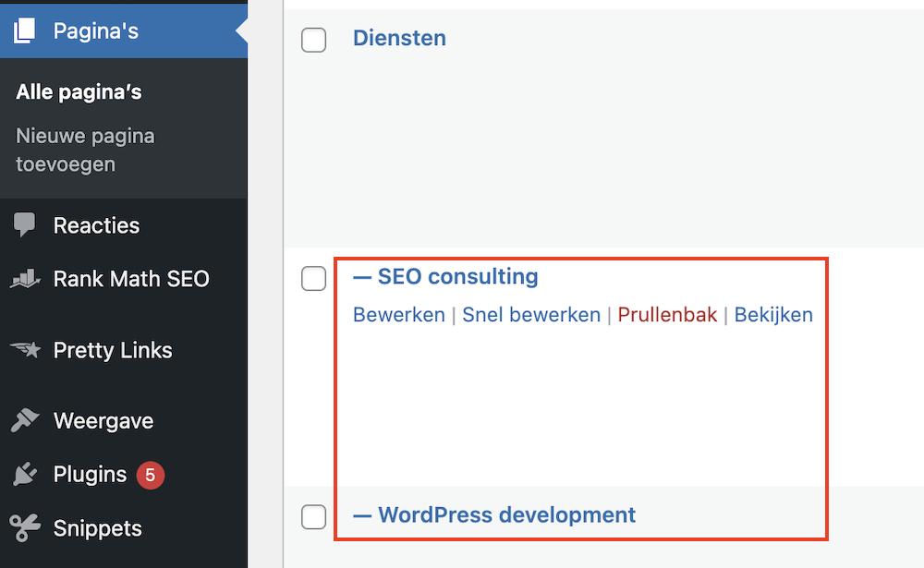
Task: Click the Snippets scissors icon
Action: (x=24, y=528)
